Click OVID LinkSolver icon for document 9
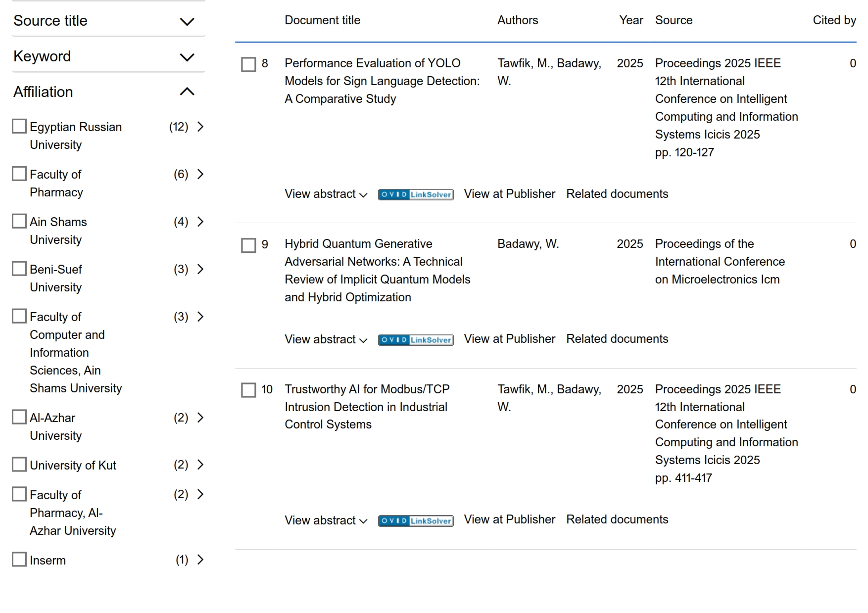Screen dimensions: 868x613 pyautogui.click(x=415, y=340)
